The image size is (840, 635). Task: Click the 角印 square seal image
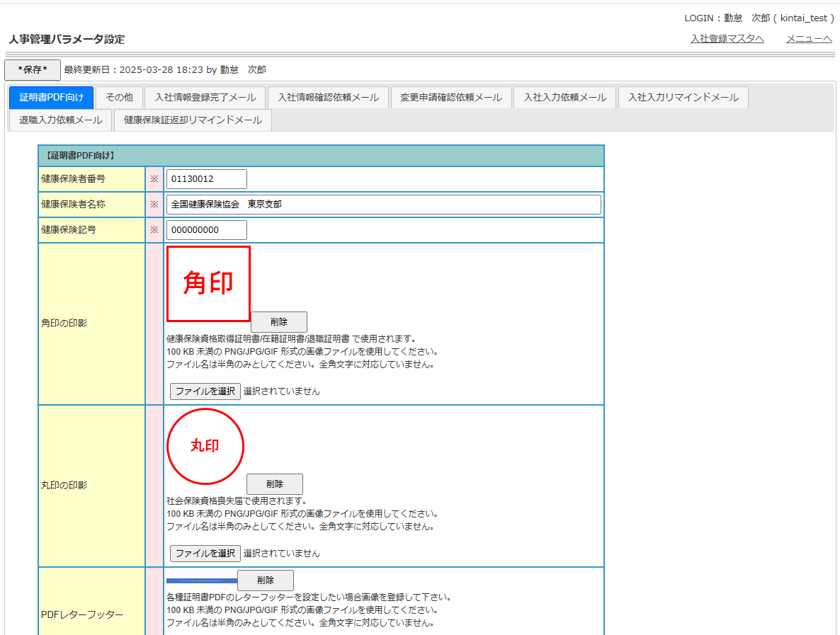click(x=208, y=284)
